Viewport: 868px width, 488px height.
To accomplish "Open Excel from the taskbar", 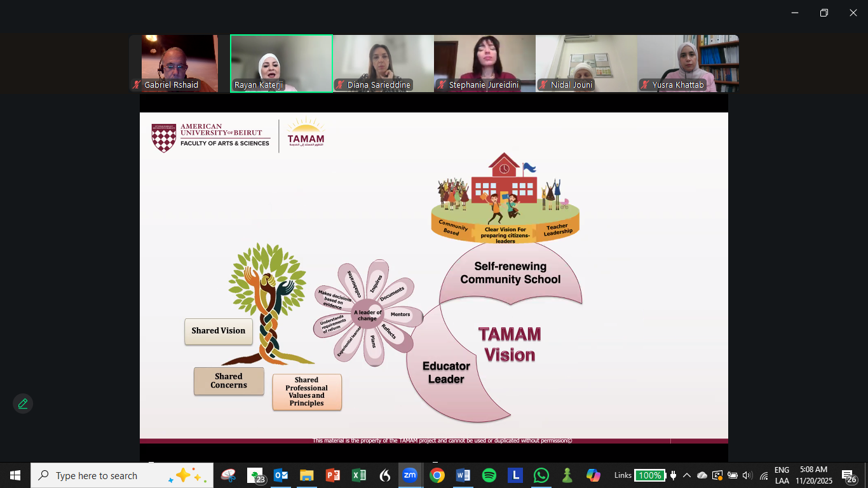I will click(x=358, y=475).
